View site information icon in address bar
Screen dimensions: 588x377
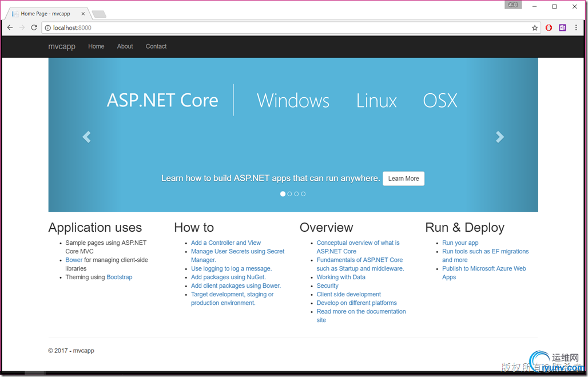pyautogui.click(x=48, y=28)
